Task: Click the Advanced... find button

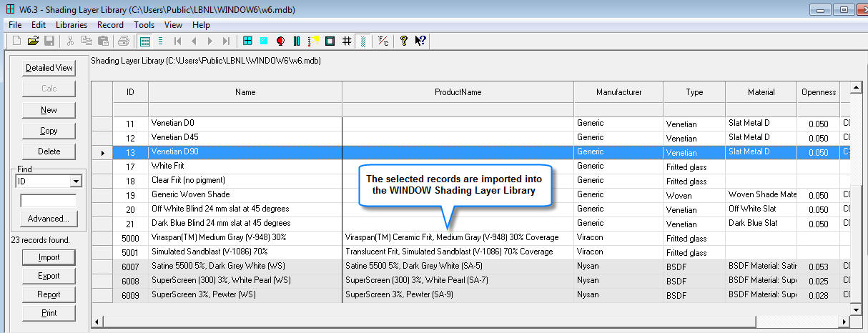Action: [x=49, y=219]
